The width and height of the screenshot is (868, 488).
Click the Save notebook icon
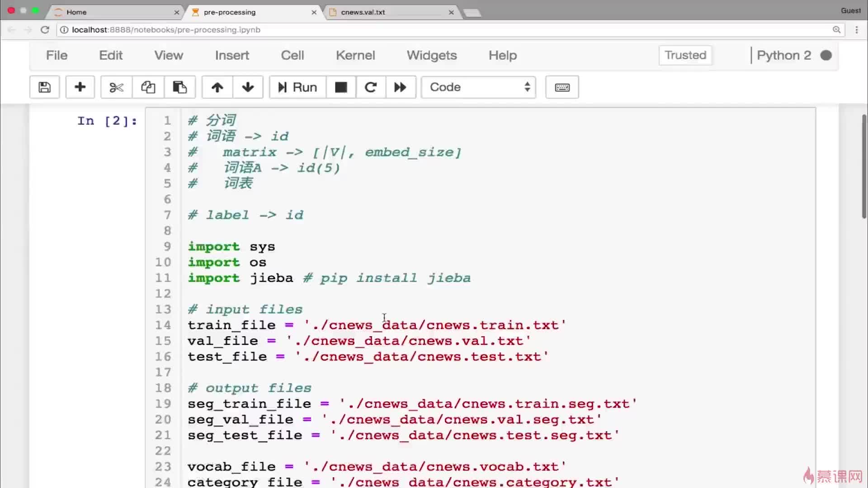coord(44,88)
